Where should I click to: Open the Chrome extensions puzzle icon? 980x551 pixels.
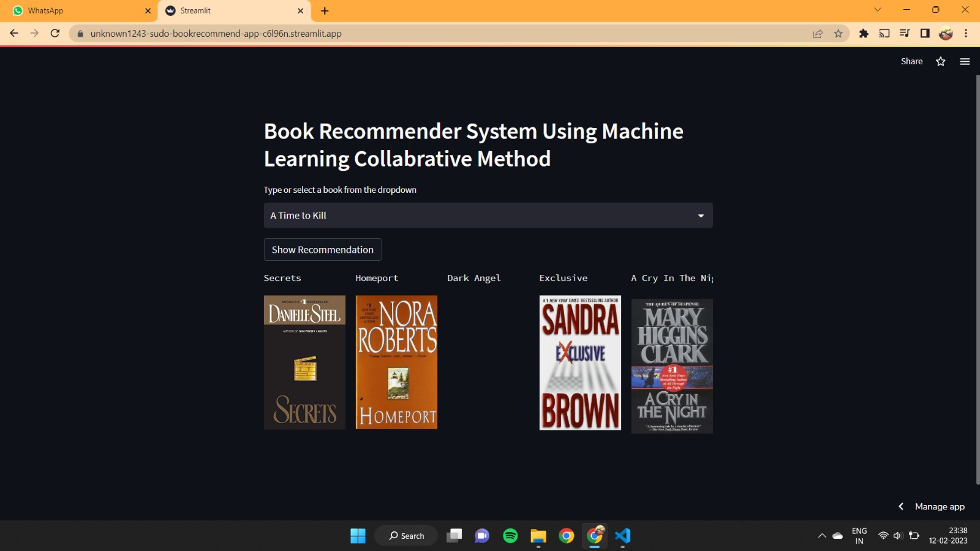point(864,34)
